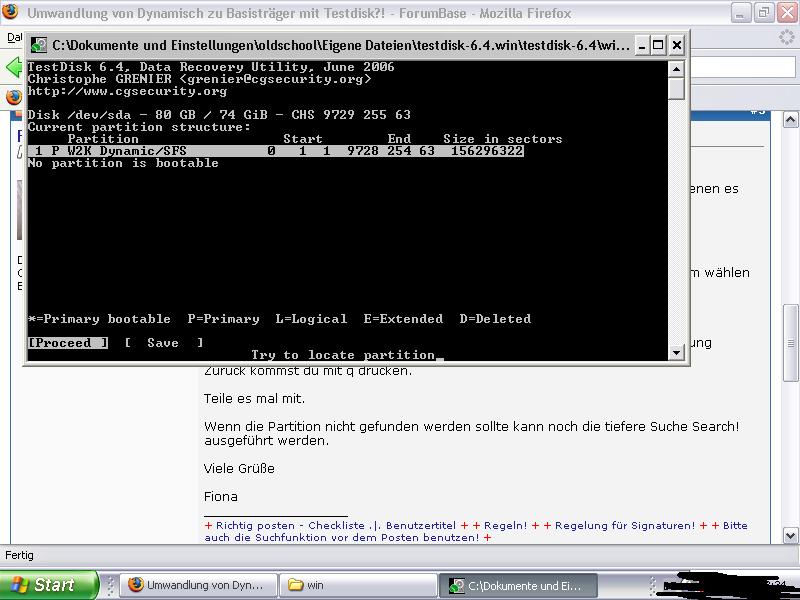Click the console scrollbar up arrow
800x600 pixels.
pos(676,69)
